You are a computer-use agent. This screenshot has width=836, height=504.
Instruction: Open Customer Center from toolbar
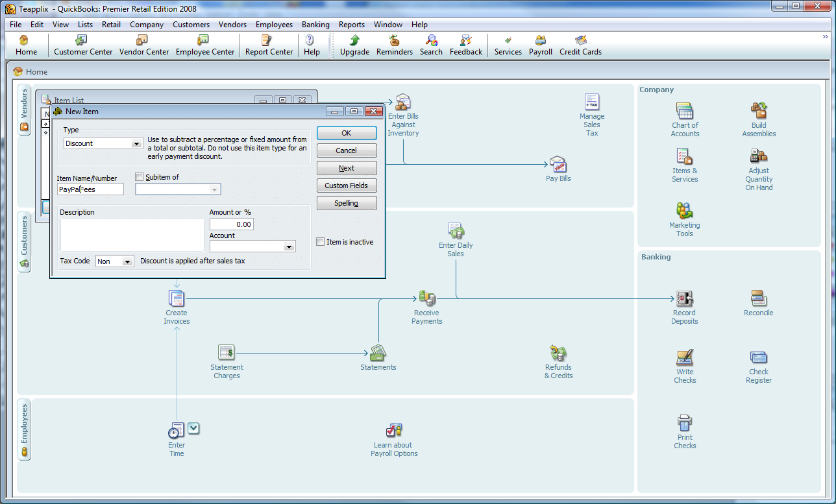[x=83, y=45]
